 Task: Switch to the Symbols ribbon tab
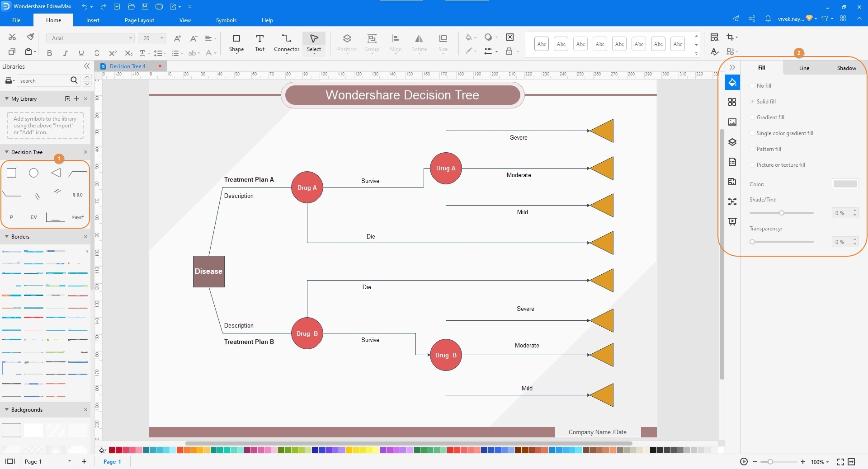pos(226,20)
